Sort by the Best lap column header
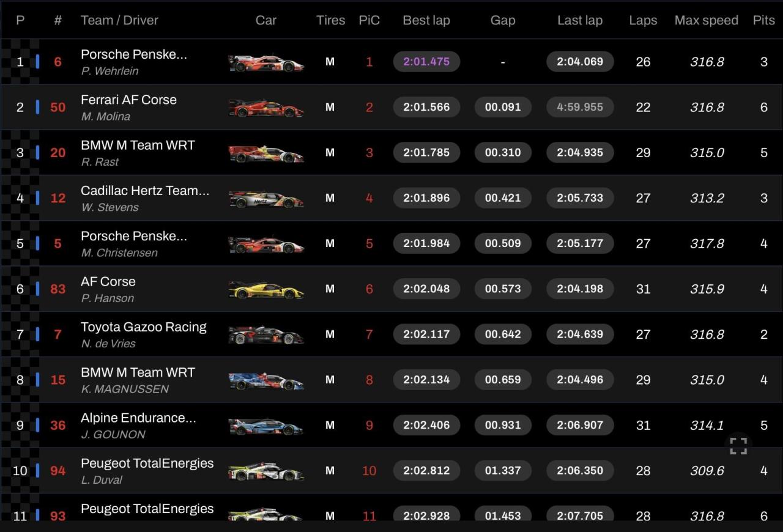The height and width of the screenshot is (532, 783). pos(426,20)
